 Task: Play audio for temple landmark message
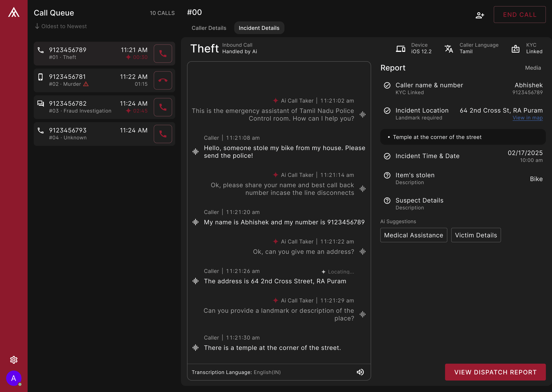(x=195, y=348)
